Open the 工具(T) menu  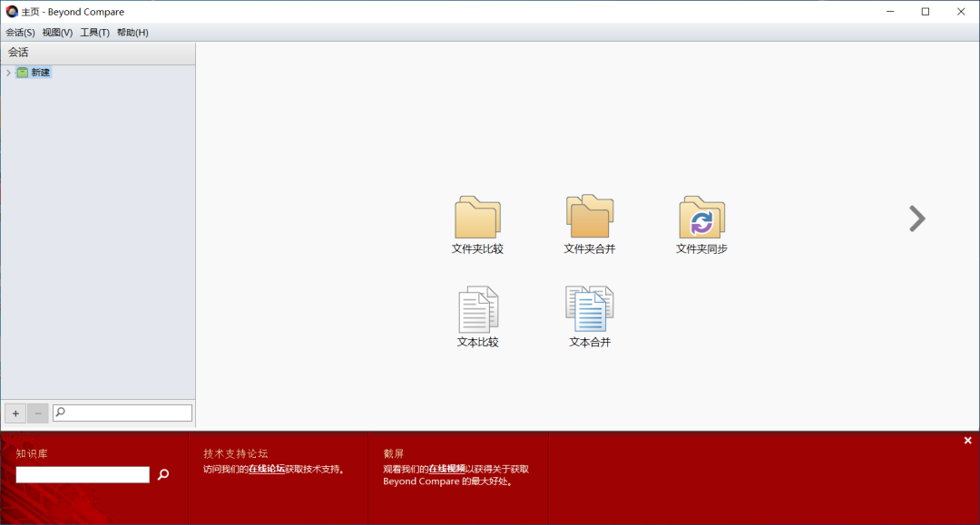[x=95, y=33]
